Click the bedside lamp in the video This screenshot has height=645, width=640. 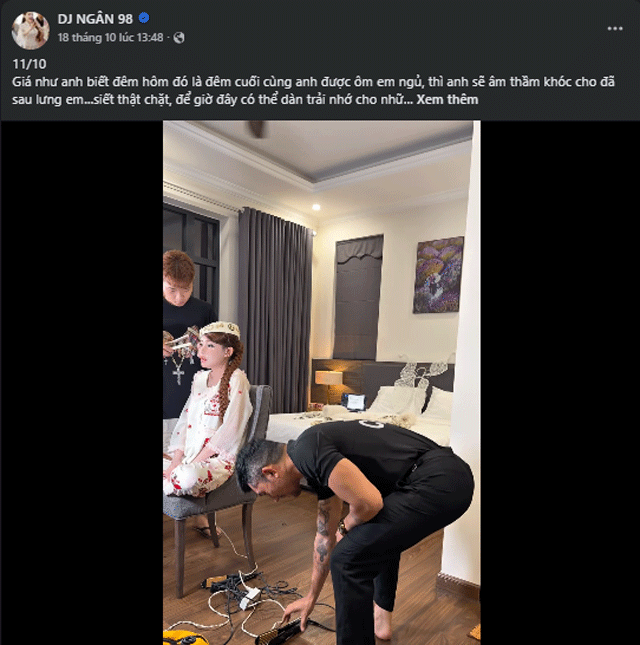click(x=328, y=380)
